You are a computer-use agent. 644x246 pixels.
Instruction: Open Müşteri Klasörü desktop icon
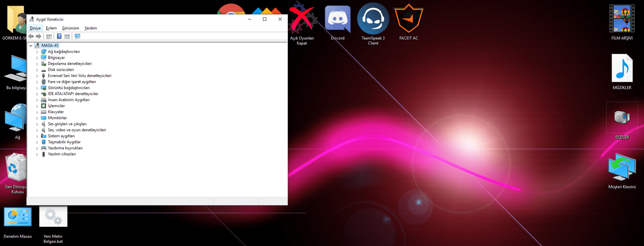[x=622, y=171]
